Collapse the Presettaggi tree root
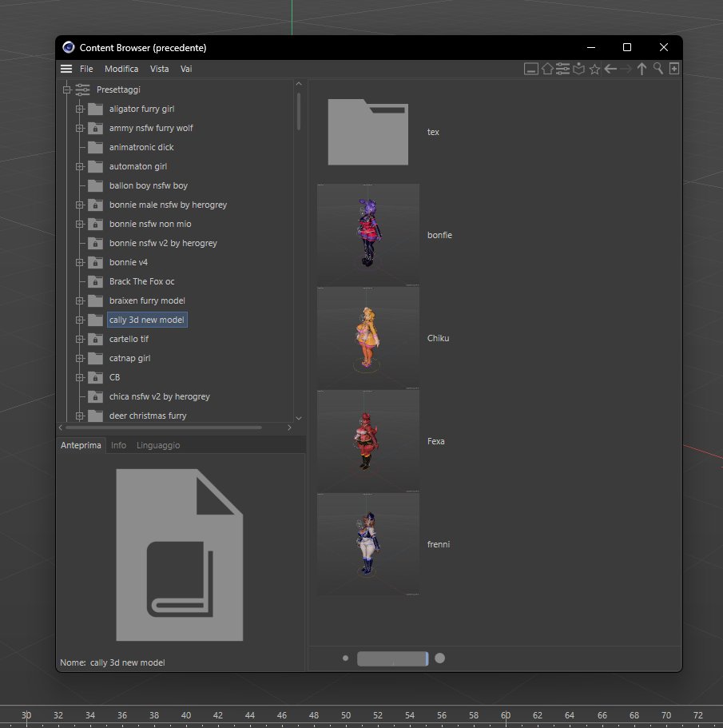Screen dimensions: 723x728 (x=67, y=90)
